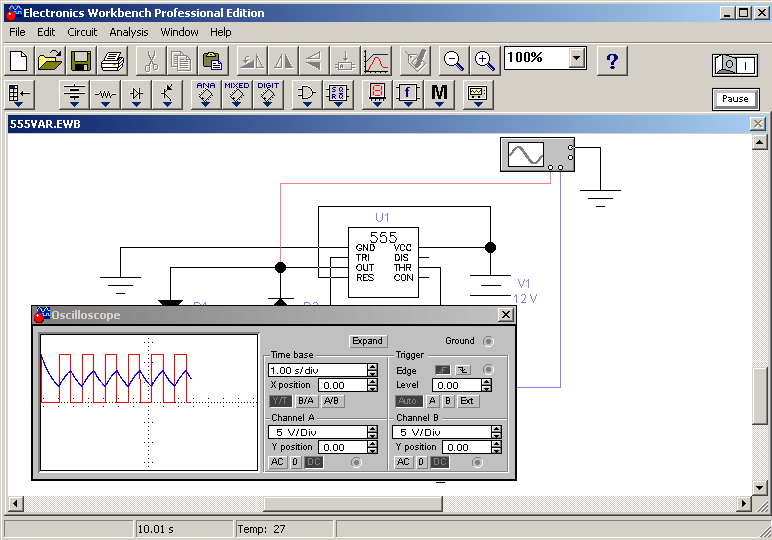This screenshot has height=540, width=772.
Task: Set Channel B coupling to DC
Action: coord(440,462)
